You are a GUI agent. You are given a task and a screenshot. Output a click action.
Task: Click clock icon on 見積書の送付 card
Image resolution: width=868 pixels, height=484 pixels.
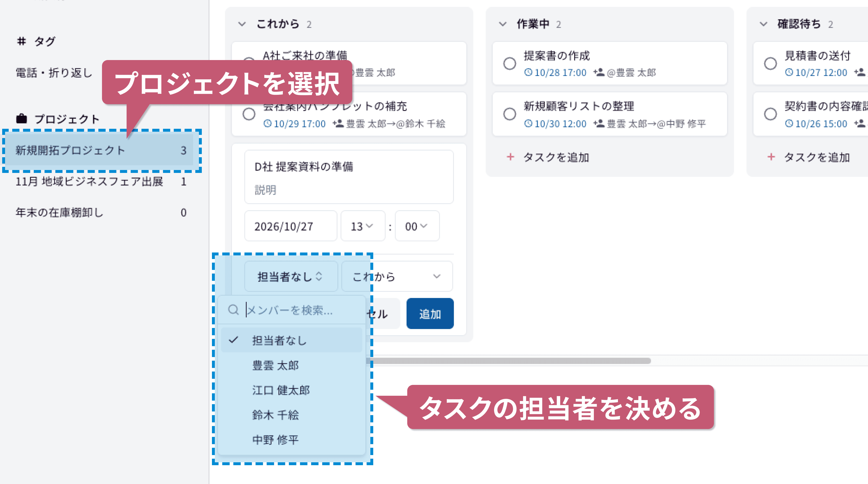pos(789,72)
